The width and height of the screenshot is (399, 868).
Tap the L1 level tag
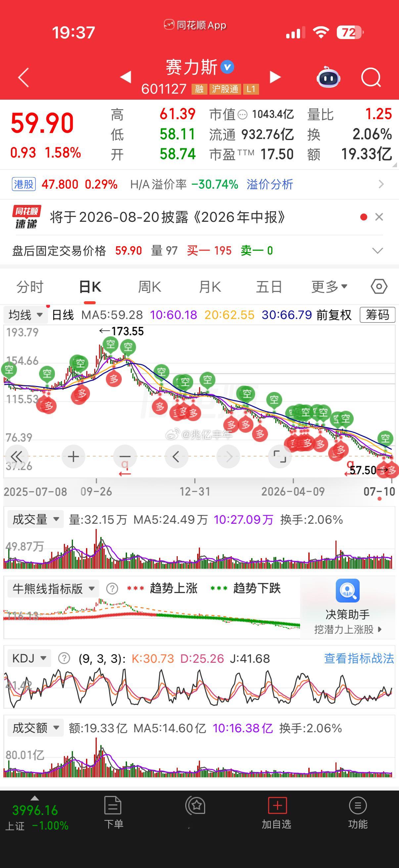(251, 89)
